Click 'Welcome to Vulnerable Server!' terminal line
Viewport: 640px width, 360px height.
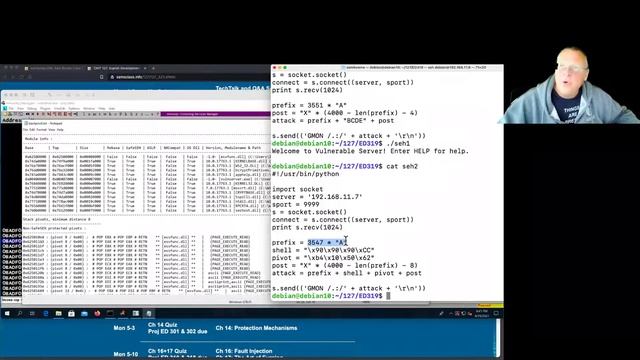point(371,151)
